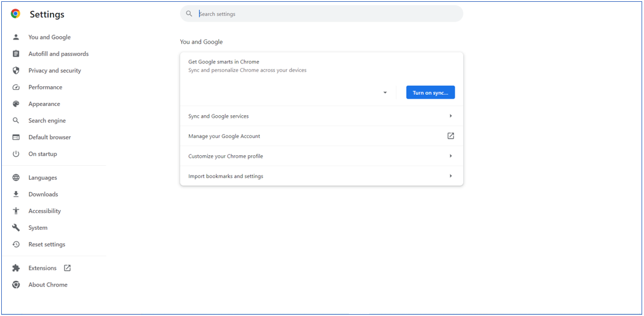
Task: Click the Accessibility person icon
Action: pyautogui.click(x=16, y=211)
